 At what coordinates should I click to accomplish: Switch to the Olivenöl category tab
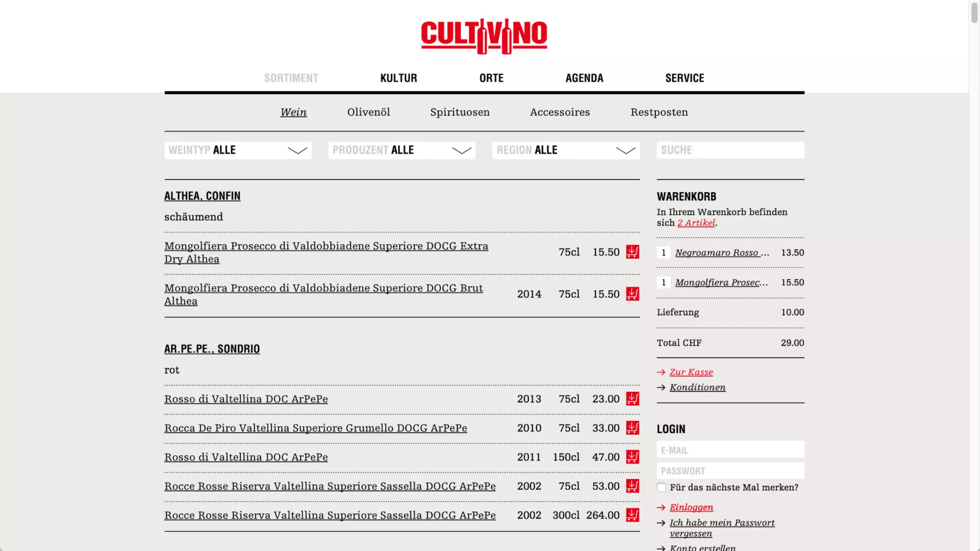[368, 112]
